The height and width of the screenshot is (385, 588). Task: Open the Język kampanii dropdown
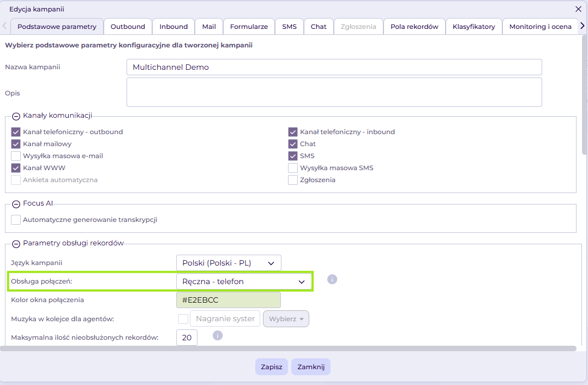pyautogui.click(x=229, y=263)
